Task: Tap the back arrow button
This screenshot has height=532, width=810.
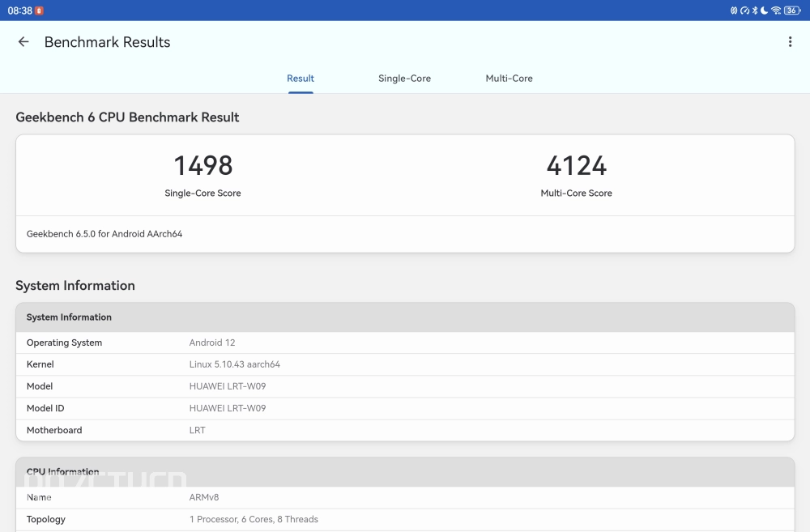Action: coord(23,42)
